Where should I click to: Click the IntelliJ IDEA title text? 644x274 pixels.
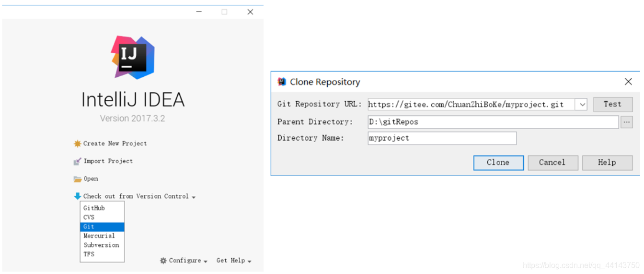(133, 99)
